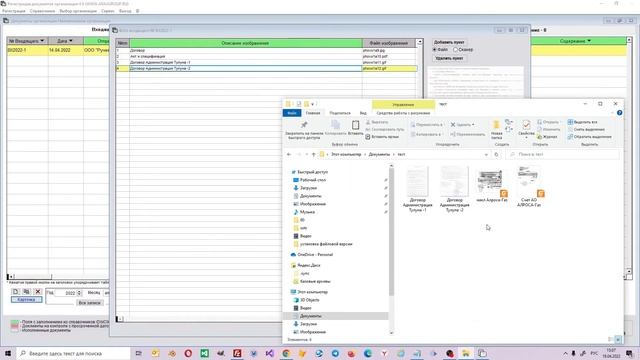
Task: Select the Договор Администрация Тулуна -1 table row
Action: pyautogui.click(x=266, y=62)
